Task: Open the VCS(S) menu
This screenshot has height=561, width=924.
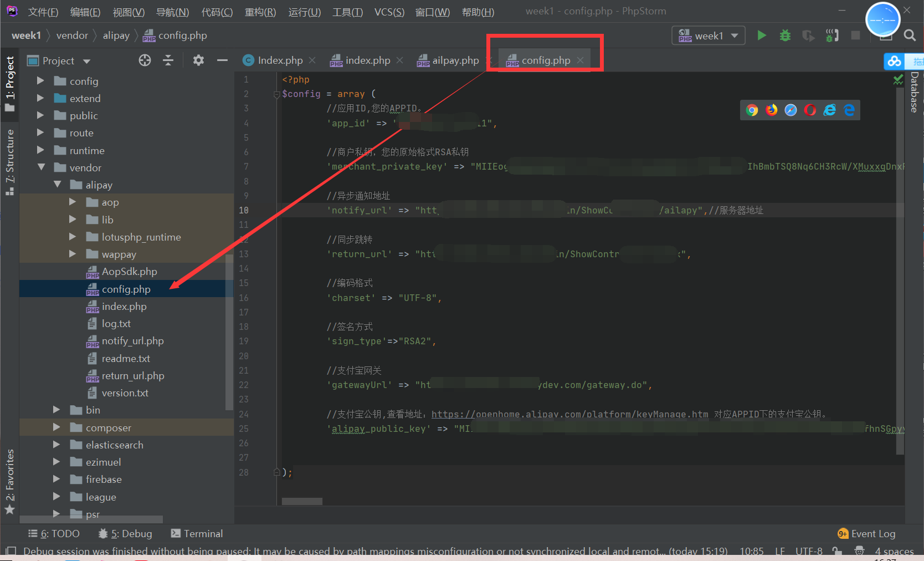Action: click(x=389, y=12)
